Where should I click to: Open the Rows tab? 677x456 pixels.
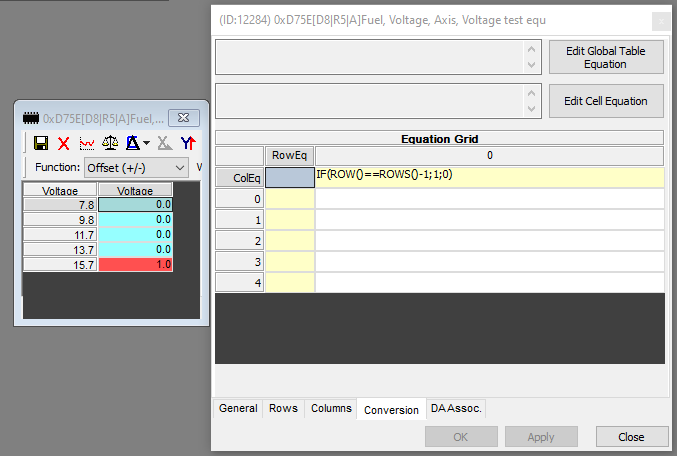click(284, 408)
